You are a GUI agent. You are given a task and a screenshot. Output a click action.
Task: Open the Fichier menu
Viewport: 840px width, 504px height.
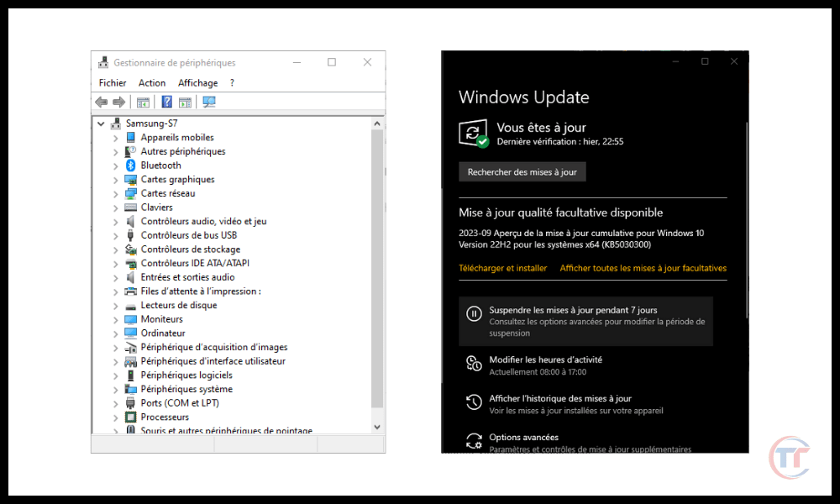pos(113,83)
